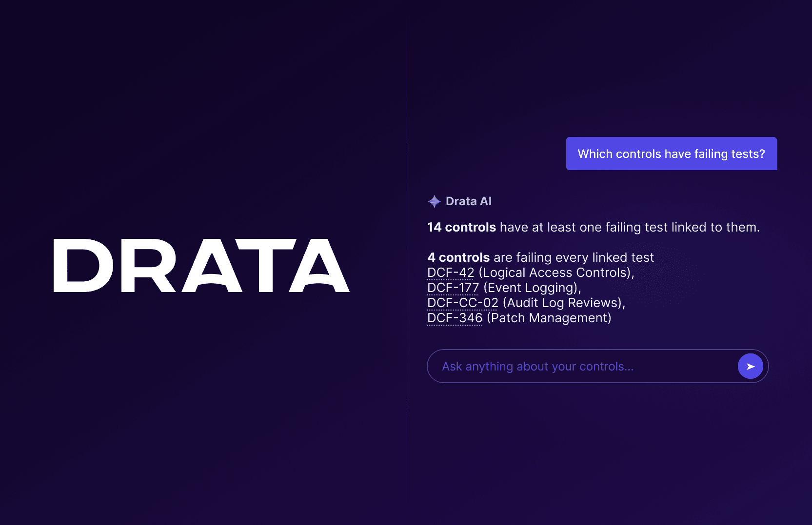Open the DCF-42 control link
The width and height of the screenshot is (812, 525).
point(451,272)
